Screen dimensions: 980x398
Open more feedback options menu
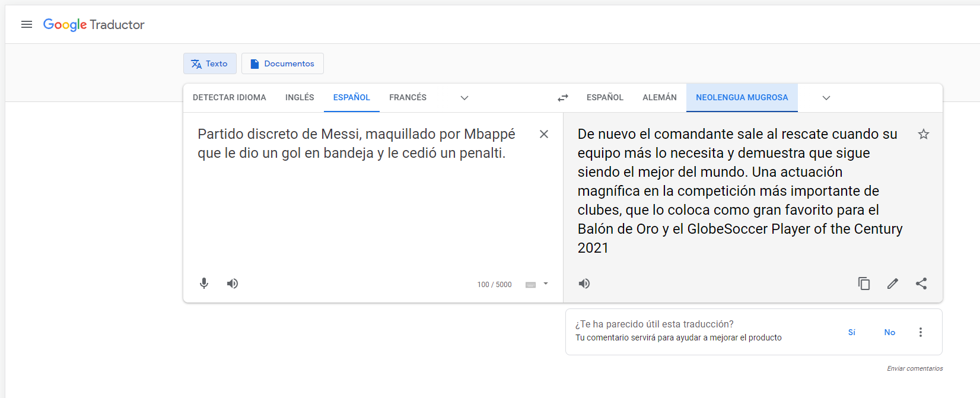[x=921, y=332]
